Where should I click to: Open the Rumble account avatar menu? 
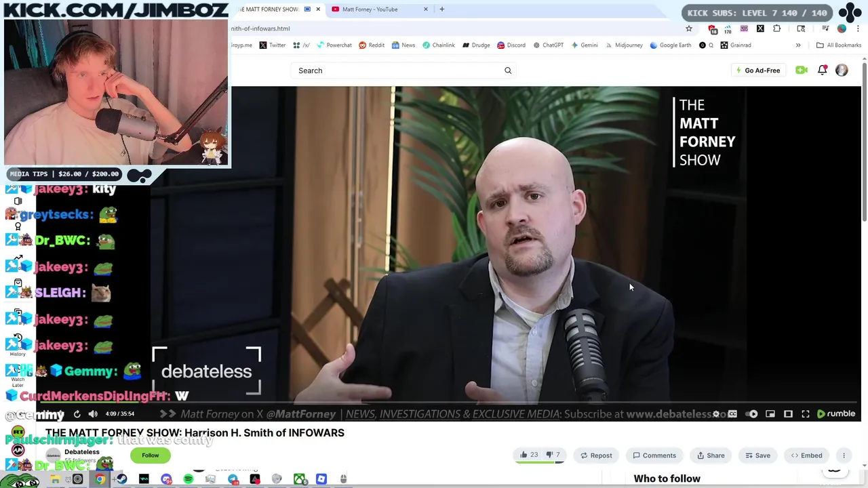click(842, 70)
